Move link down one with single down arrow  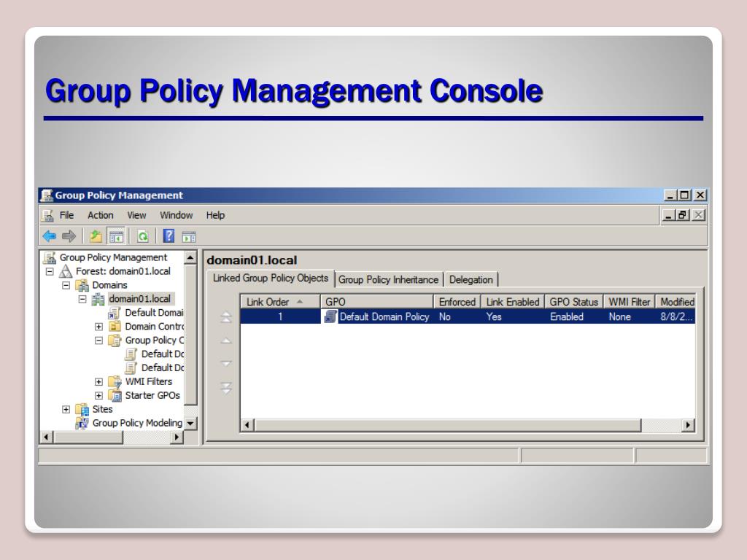pos(226,364)
